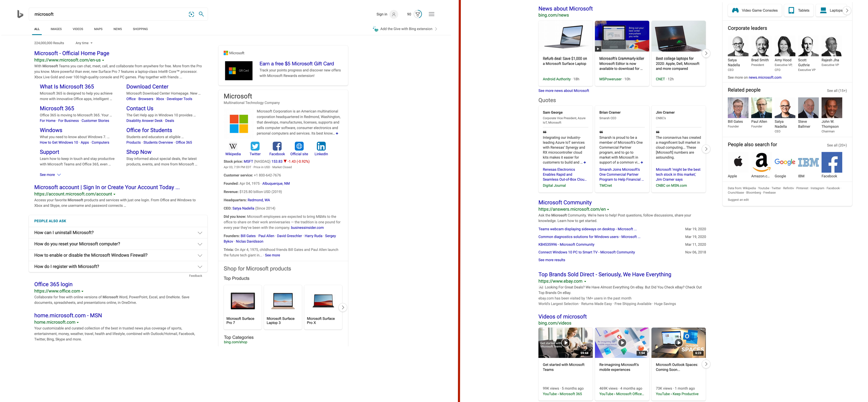
Task: Open the hamburger menu icon
Action: [x=431, y=14]
